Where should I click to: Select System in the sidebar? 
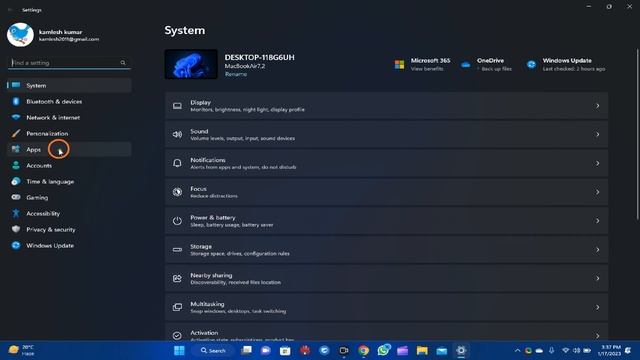pos(69,85)
